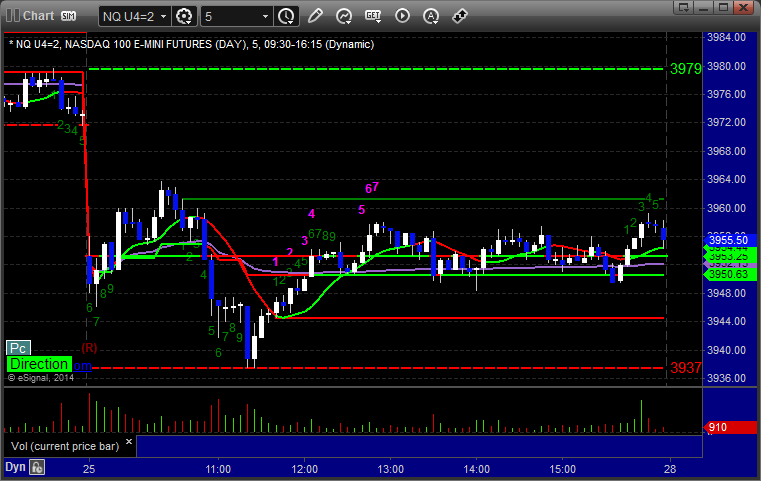This screenshot has width=761, height=481.
Task: Click the Pc button on chart
Action: (x=18, y=348)
